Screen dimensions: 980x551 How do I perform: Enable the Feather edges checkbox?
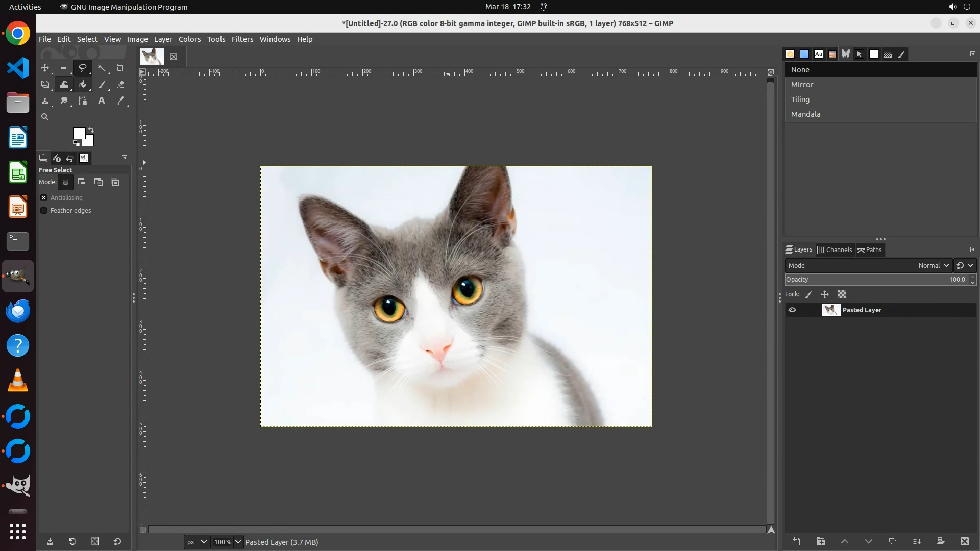pos(44,210)
